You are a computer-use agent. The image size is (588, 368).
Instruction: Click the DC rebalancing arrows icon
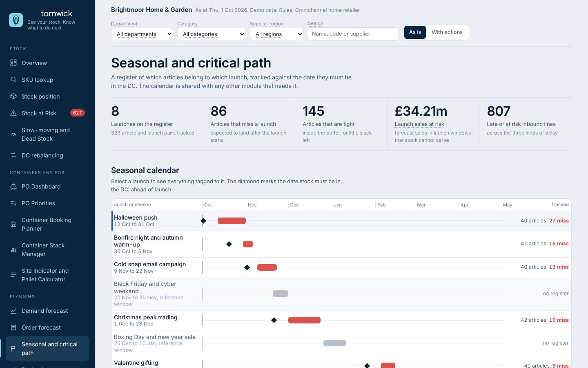[x=13, y=155]
